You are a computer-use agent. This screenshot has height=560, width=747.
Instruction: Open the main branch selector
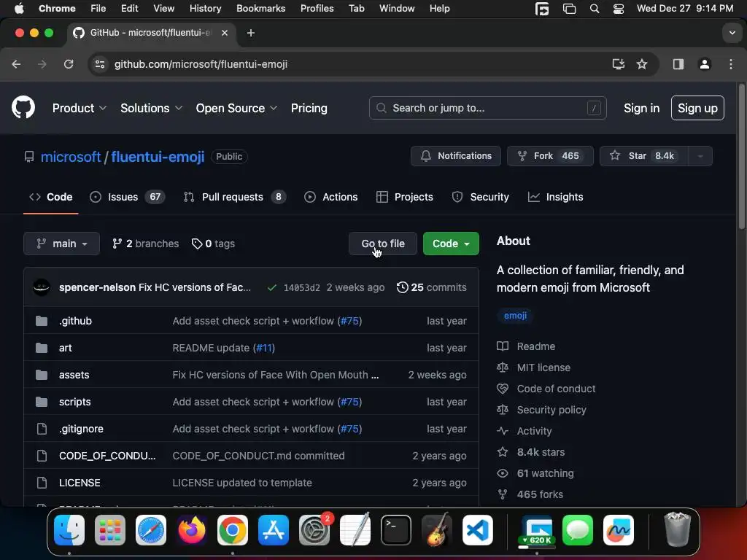61,244
